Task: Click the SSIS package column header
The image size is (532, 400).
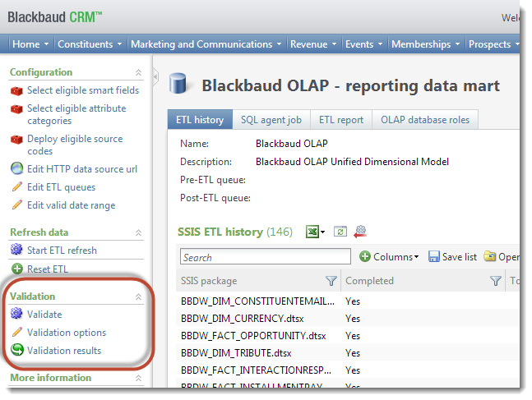Action: pos(258,281)
